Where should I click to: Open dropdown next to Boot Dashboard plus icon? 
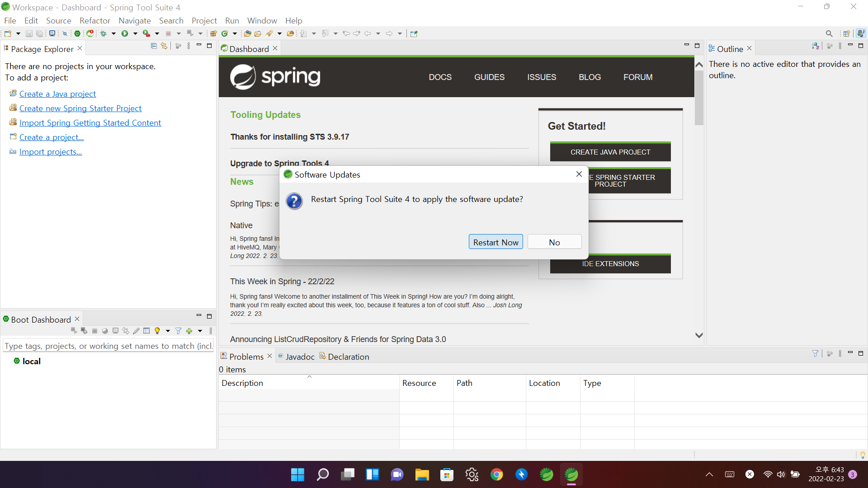(200, 331)
